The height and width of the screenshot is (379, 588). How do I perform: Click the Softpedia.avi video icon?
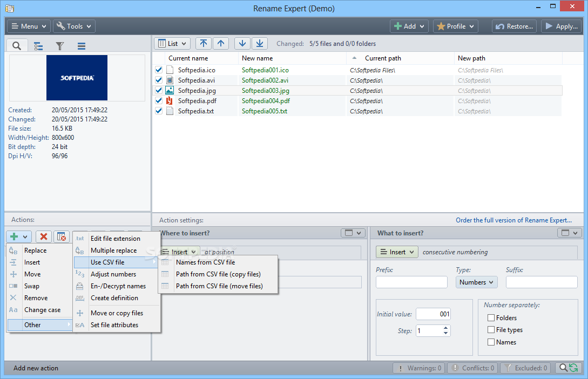[x=170, y=80]
